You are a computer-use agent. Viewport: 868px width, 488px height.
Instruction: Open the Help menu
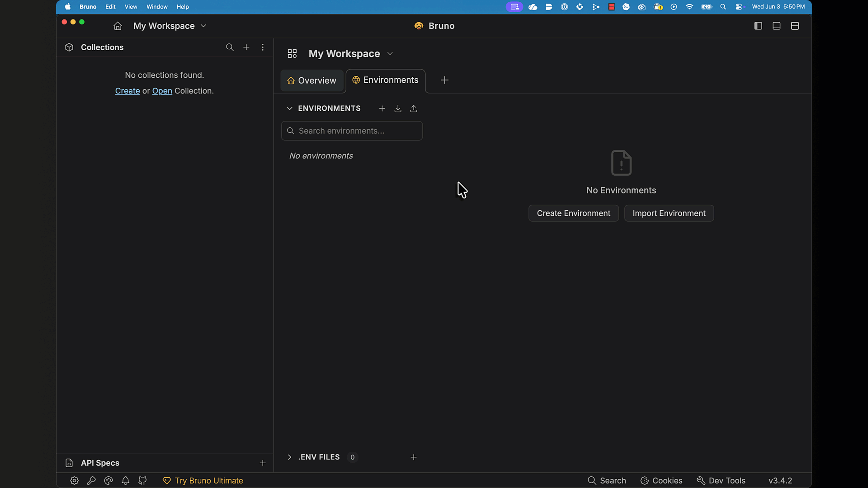point(183,7)
